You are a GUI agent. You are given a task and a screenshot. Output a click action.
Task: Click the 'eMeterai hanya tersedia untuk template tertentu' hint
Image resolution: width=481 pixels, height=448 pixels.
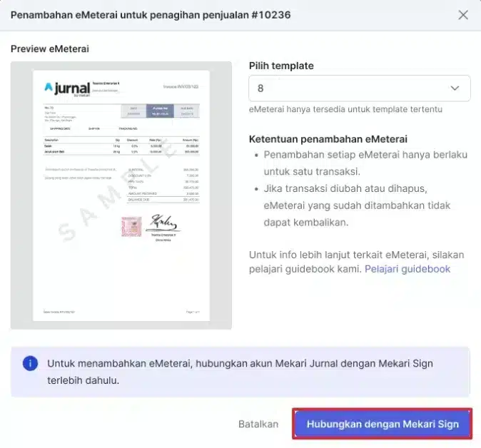[345, 109]
